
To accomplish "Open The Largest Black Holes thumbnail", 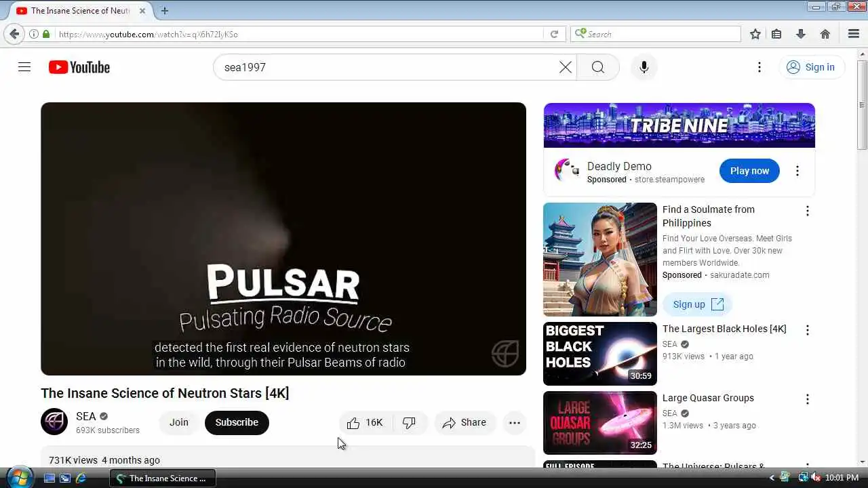I will point(600,354).
